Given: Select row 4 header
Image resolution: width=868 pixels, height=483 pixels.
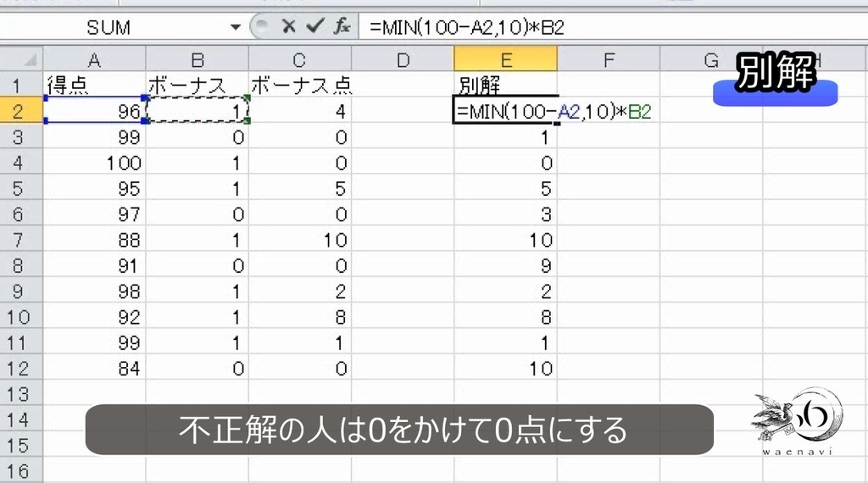Looking at the screenshot, I should pyautogui.click(x=21, y=163).
